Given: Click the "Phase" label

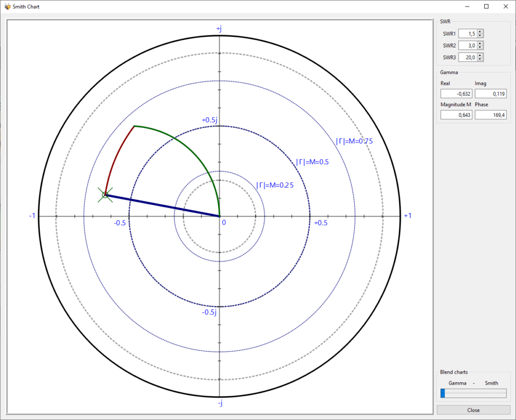Looking at the screenshot, I should [481, 104].
